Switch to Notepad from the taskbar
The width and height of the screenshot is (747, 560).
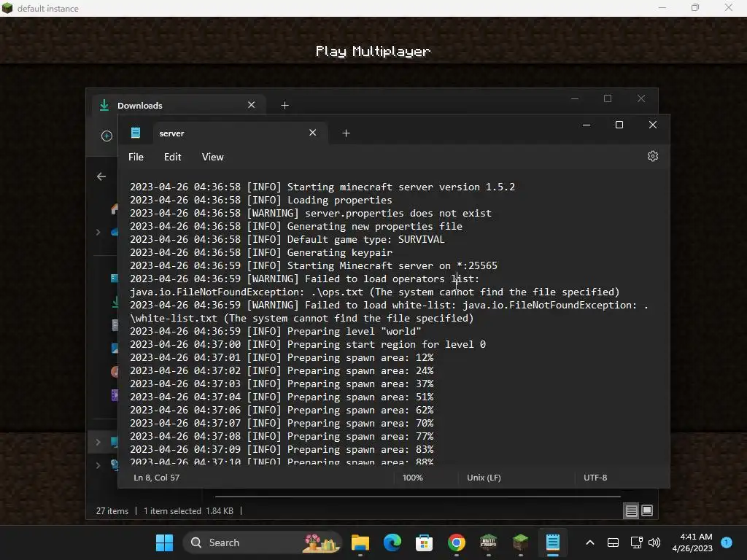point(553,542)
